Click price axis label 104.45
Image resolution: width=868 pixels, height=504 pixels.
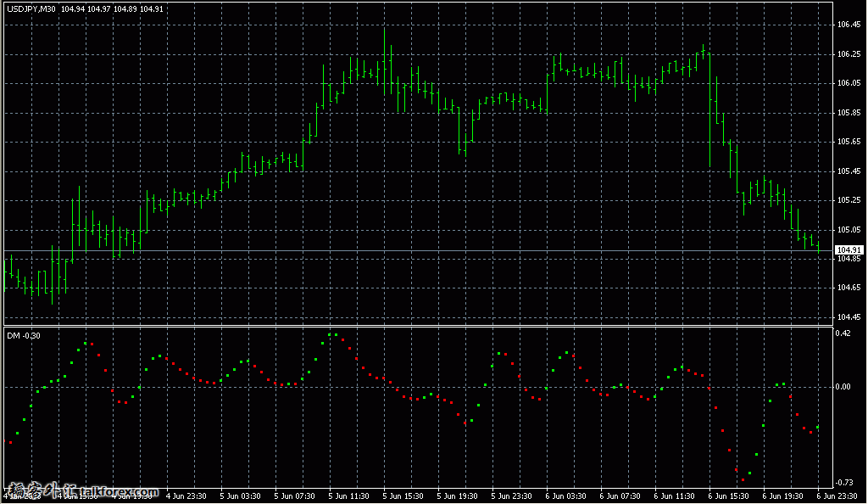849,316
